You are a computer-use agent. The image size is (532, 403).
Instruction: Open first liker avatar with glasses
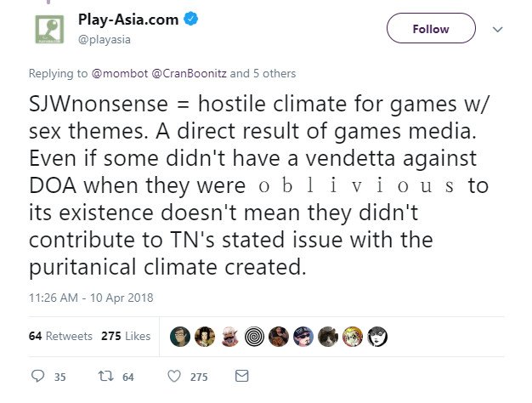click(180, 337)
